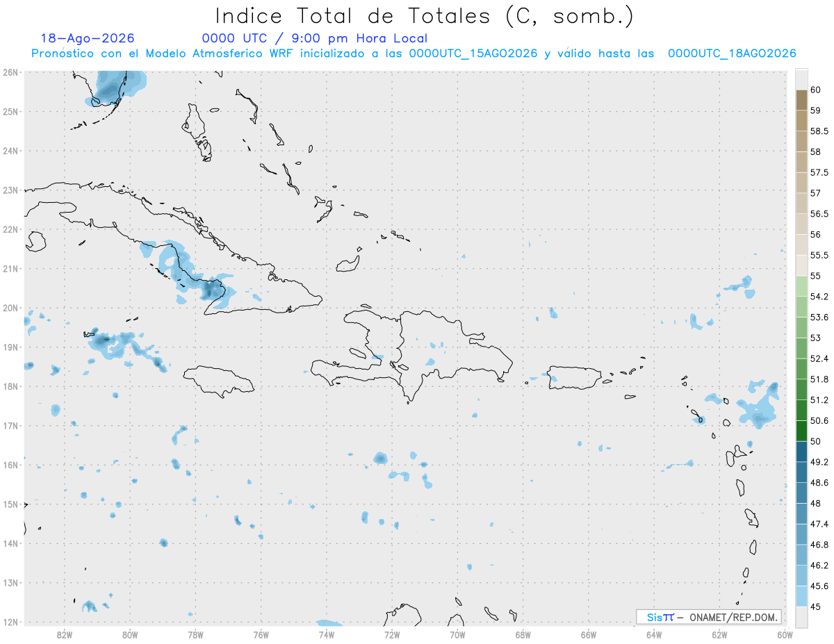Click the longitude axis label '64W'

[654, 634]
